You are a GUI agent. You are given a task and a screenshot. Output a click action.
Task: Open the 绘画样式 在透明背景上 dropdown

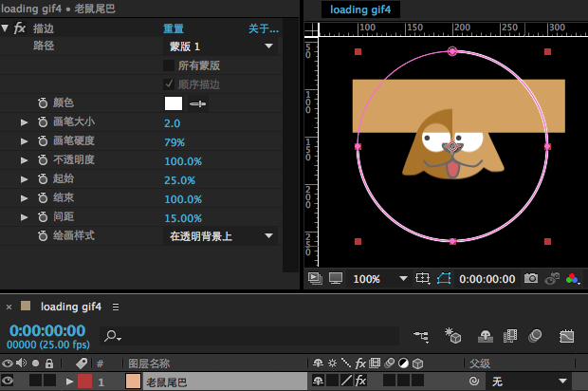(x=221, y=236)
